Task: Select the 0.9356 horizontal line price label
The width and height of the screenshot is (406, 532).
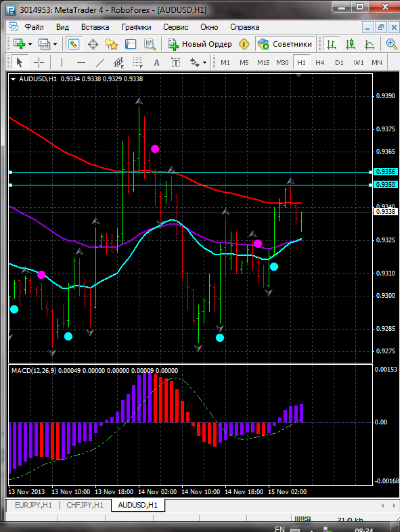Action: (x=385, y=172)
